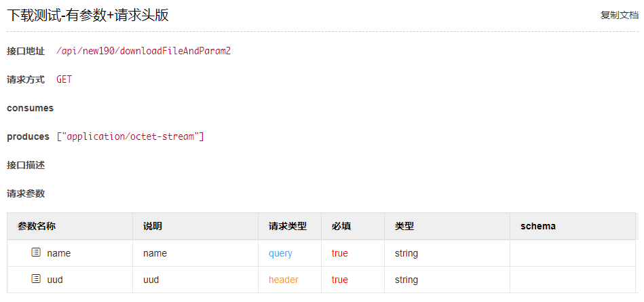Click the red true value in uud row
The height and width of the screenshot is (302, 644).
(x=340, y=280)
